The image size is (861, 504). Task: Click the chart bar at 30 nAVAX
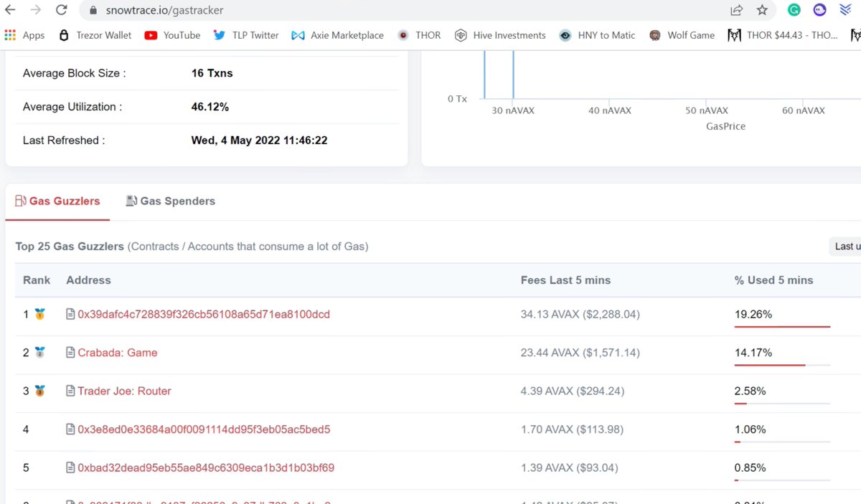[513, 75]
